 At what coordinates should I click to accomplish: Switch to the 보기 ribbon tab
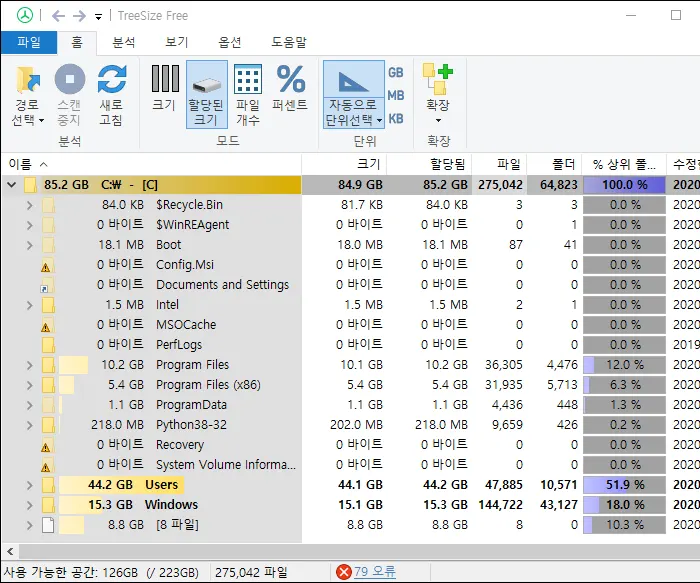point(177,42)
